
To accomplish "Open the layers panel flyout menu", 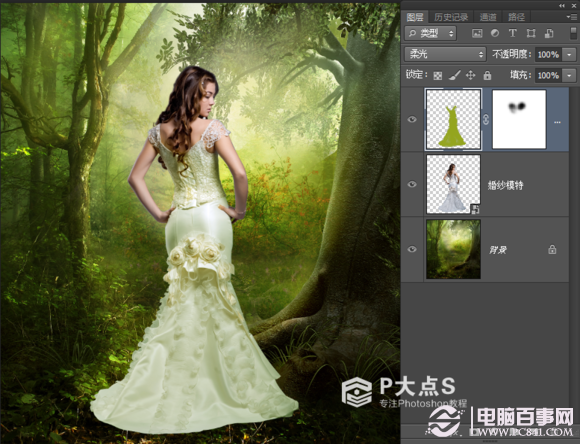I will pyautogui.click(x=571, y=17).
